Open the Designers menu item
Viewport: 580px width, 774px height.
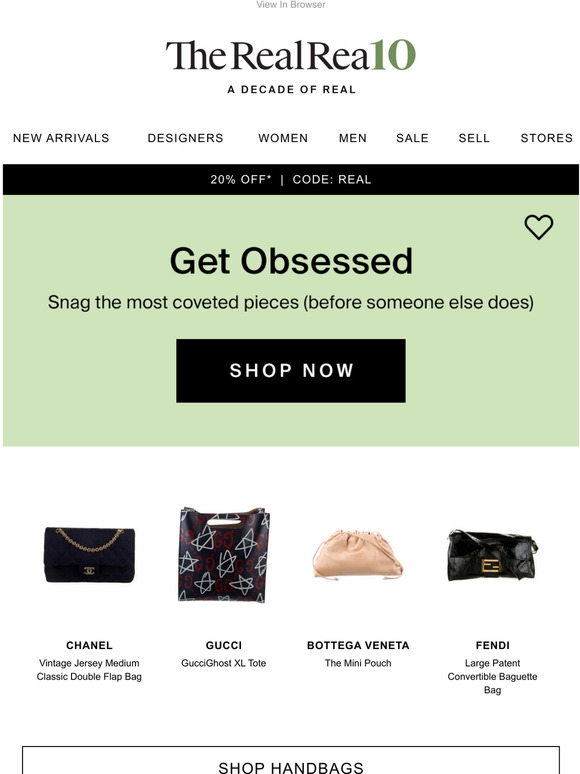[x=186, y=138]
